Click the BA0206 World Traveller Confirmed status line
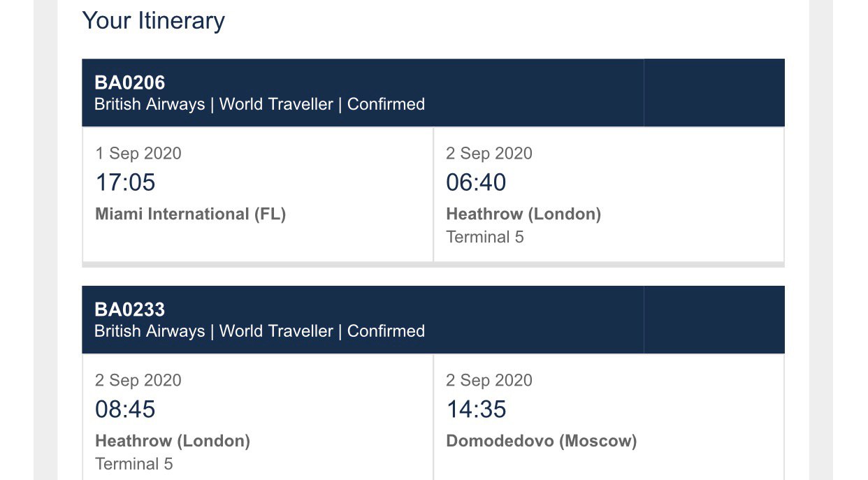The width and height of the screenshot is (868, 480). (259, 104)
